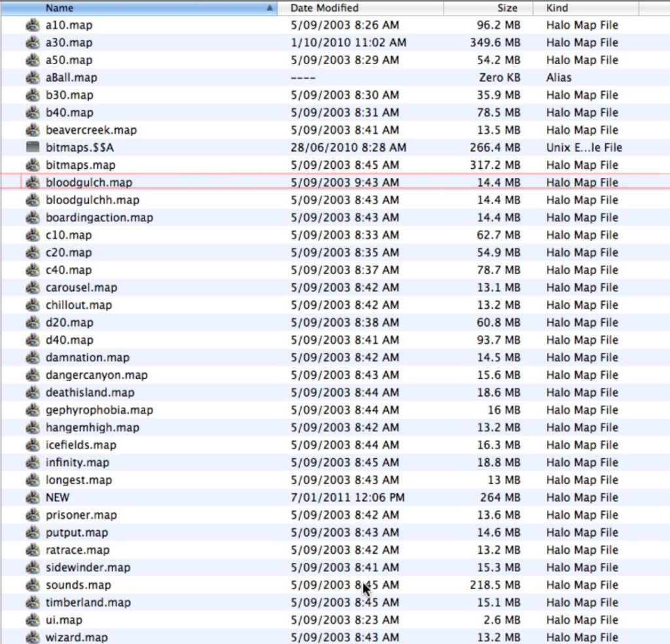Click the 264 MB size value
The width and height of the screenshot is (670, 644).
tap(500, 498)
